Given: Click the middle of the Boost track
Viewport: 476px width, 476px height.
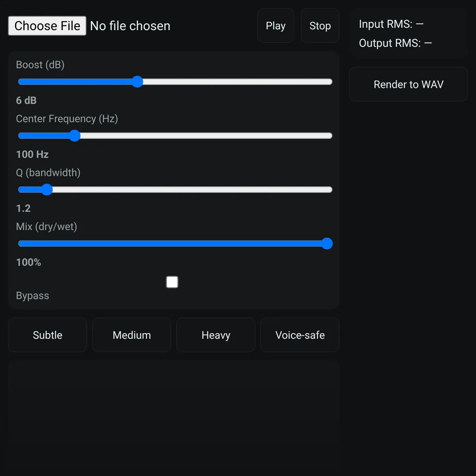Looking at the screenshot, I should coord(175,82).
